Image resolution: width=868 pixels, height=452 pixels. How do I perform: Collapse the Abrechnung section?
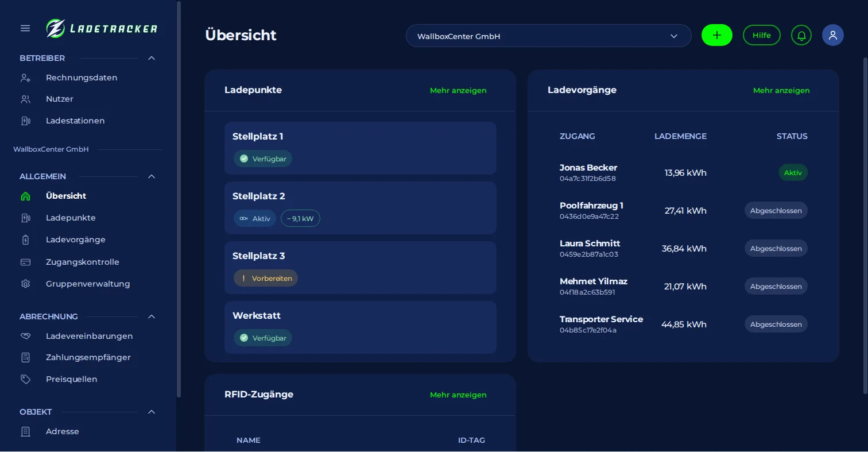point(152,316)
